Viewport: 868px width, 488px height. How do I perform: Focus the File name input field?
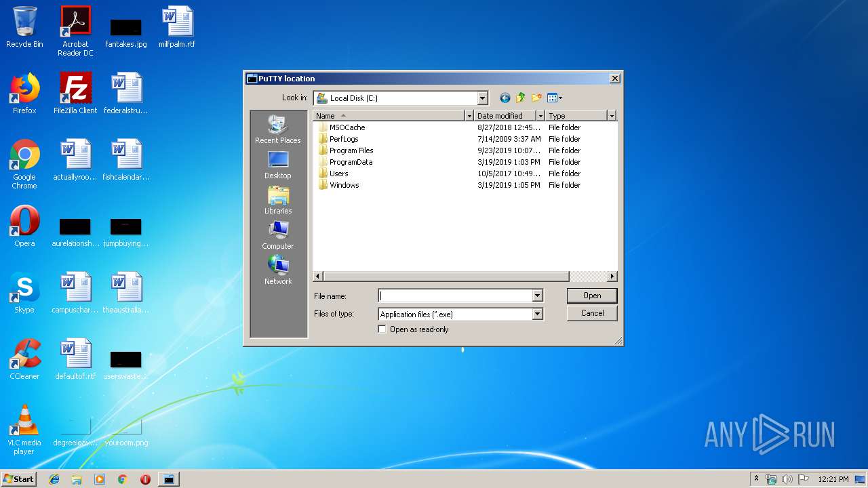click(455, 296)
